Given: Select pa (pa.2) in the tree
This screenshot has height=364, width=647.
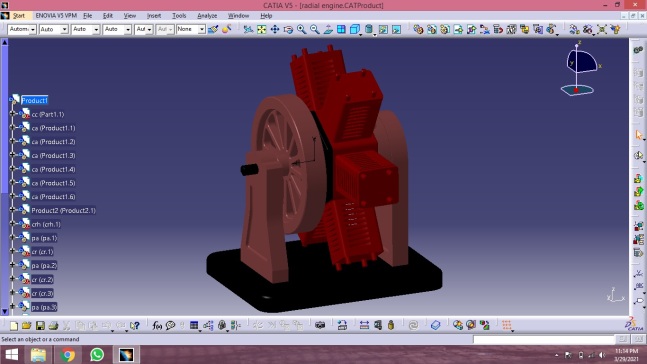Looking at the screenshot, I should 44,265.
